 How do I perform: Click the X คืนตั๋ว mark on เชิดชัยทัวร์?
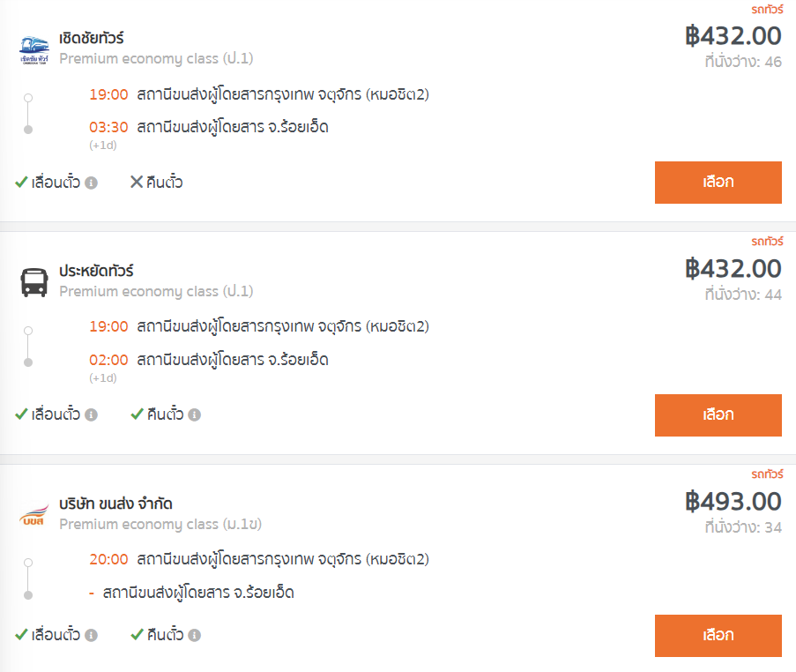(137, 183)
